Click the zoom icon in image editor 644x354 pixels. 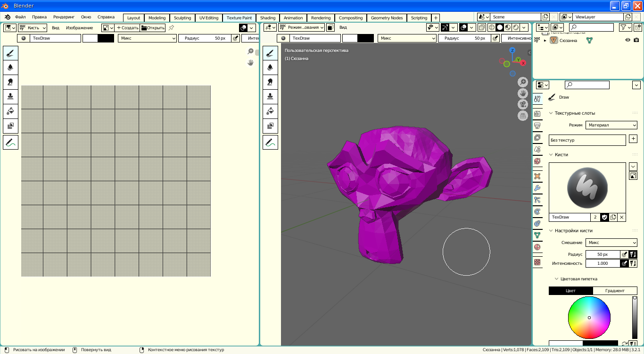coord(250,51)
